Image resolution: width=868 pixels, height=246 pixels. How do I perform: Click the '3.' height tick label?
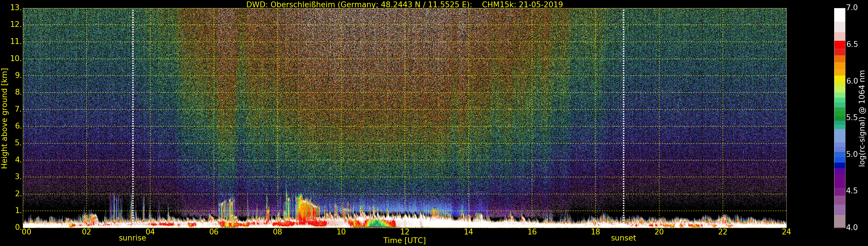point(18,177)
